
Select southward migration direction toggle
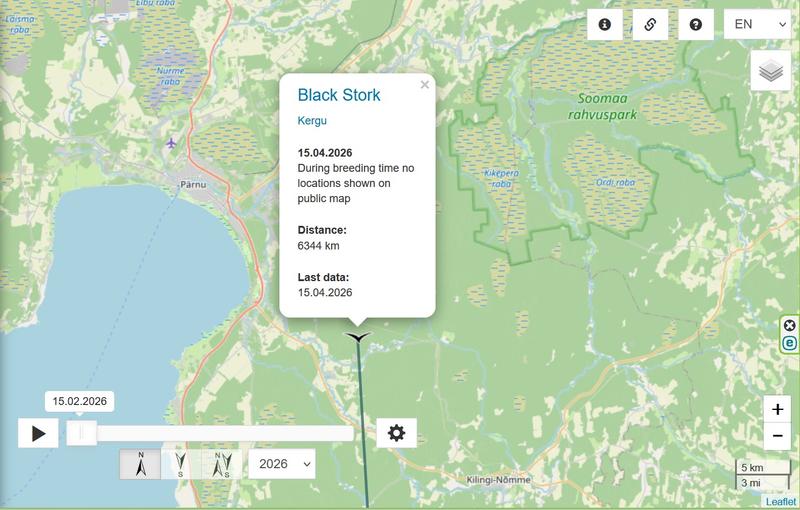click(x=181, y=464)
